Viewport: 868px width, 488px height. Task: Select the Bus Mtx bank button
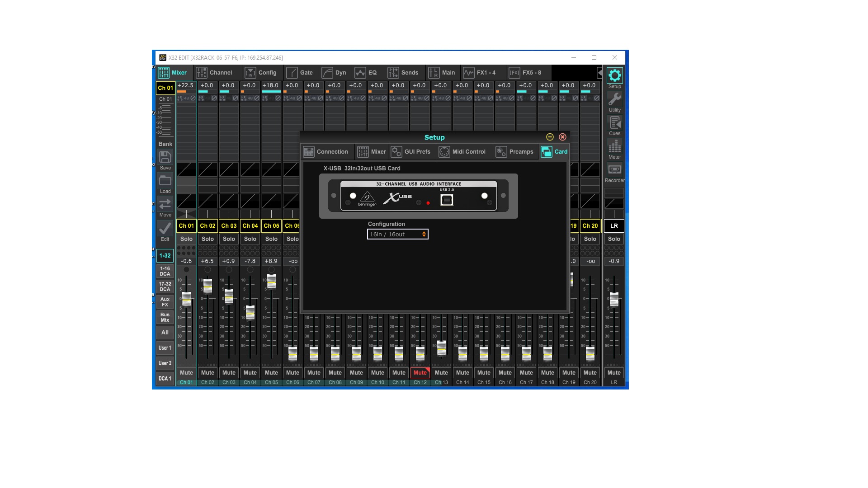[x=165, y=317]
